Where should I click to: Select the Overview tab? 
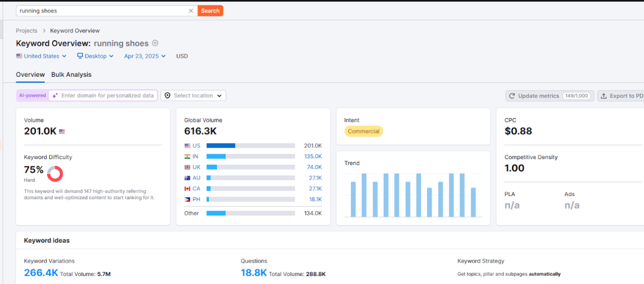pyautogui.click(x=30, y=74)
